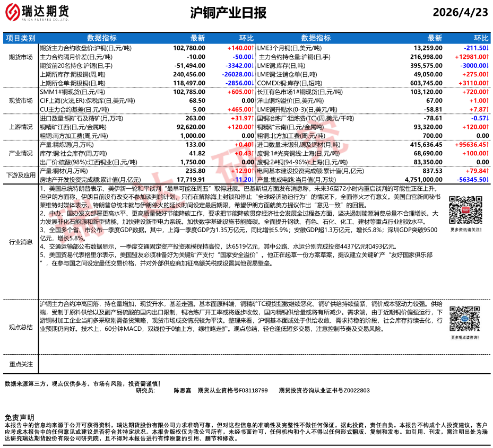The height and width of the screenshot is (448, 493).
Task: Select the 重点关注 section label
Action: (21, 364)
